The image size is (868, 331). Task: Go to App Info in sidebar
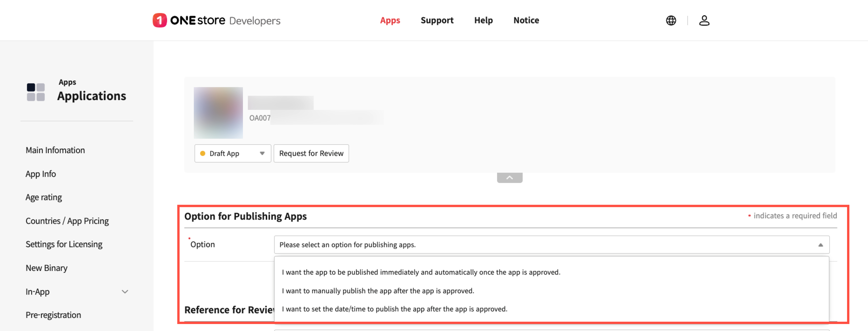pos(41,174)
